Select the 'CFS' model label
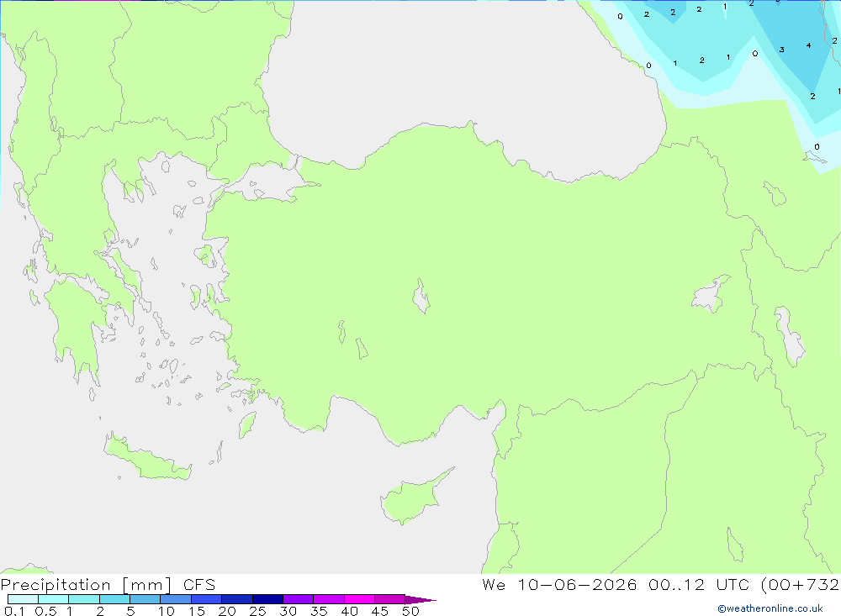Screen dimensions: 841x616 [x=199, y=585]
